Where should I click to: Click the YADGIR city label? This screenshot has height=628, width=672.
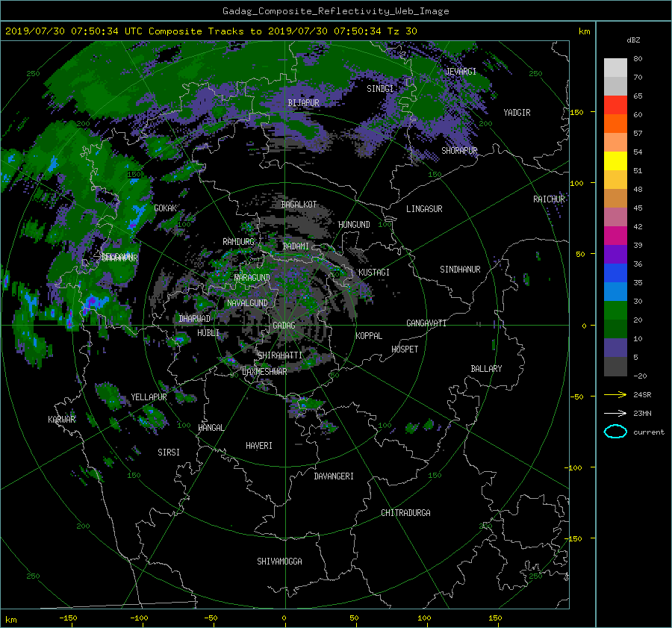tap(517, 113)
